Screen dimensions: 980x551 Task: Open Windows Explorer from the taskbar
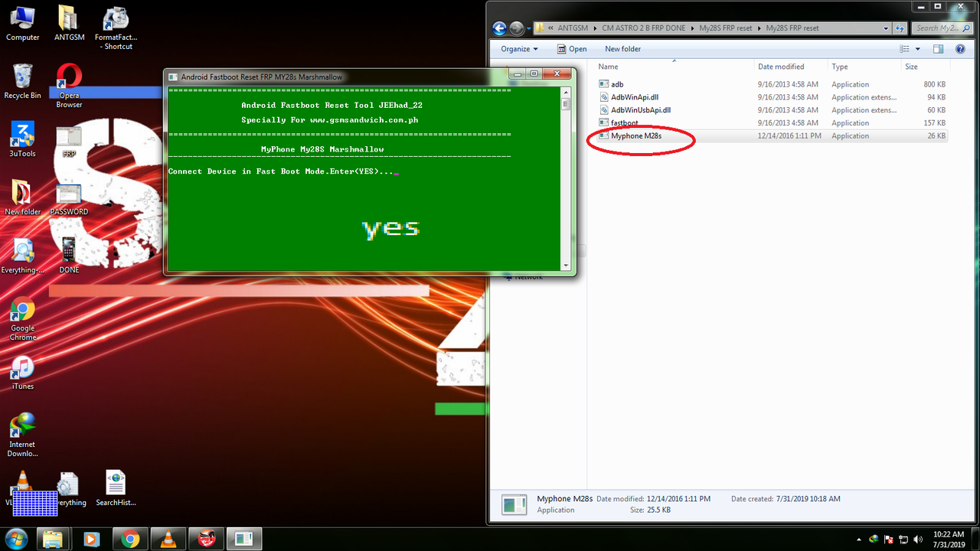pos(52,539)
